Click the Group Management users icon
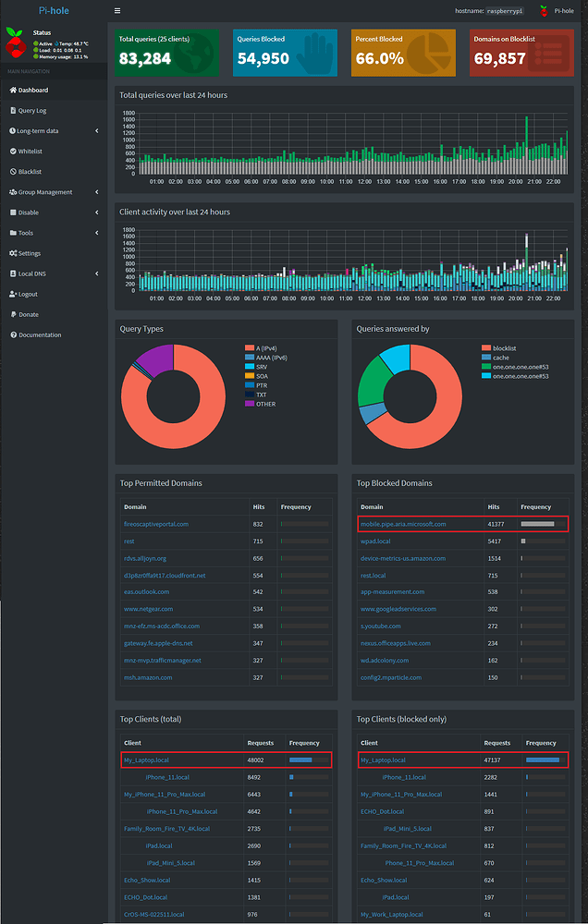Image resolution: width=588 pixels, height=924 pixels. [13, 192]
